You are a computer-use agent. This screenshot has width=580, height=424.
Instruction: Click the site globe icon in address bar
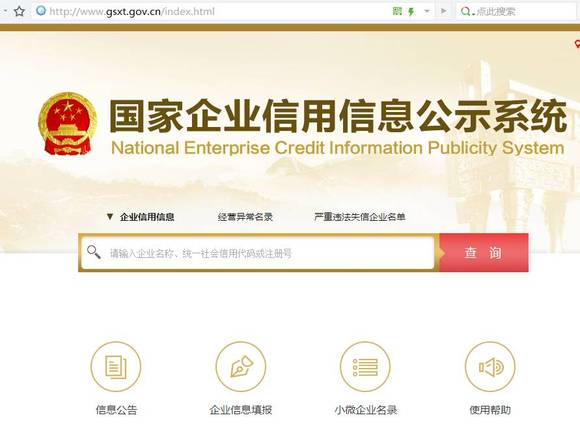tap(41, 11)
